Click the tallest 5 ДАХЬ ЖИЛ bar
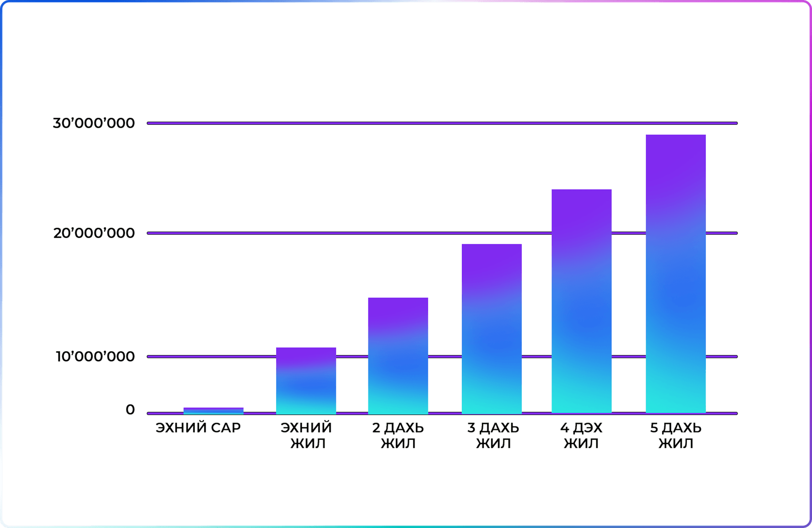 675,273
